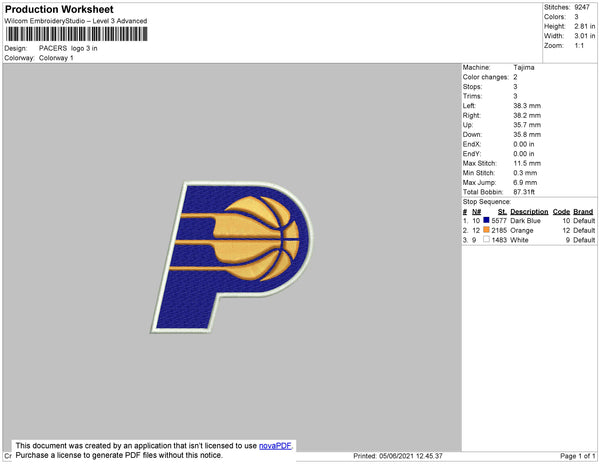Click the 'Dark Blue' description text

525,221
